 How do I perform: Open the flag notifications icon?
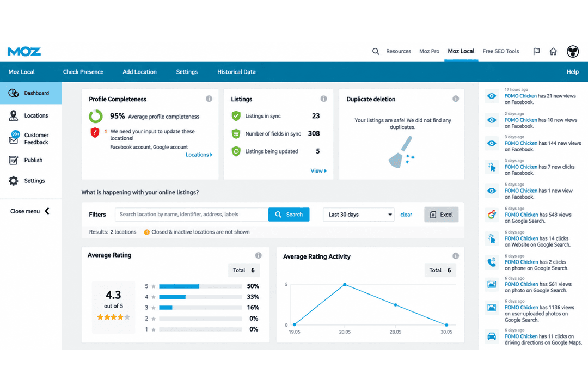(536, 51)
